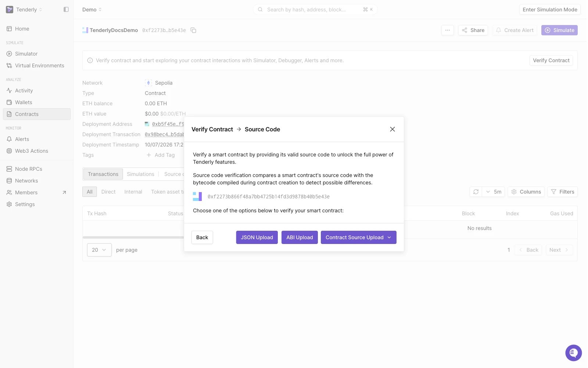The width and height of the screenshot is (588, 368).
Task: Open the deployment address link
Action: [168, 124]
